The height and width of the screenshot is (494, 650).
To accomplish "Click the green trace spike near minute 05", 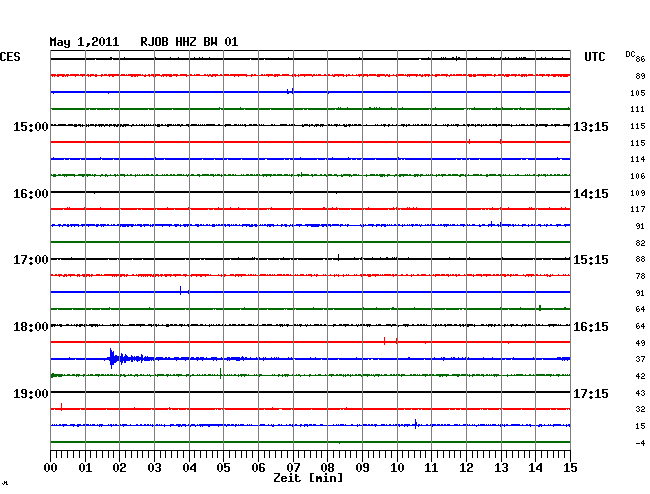I will coord(221,373).
